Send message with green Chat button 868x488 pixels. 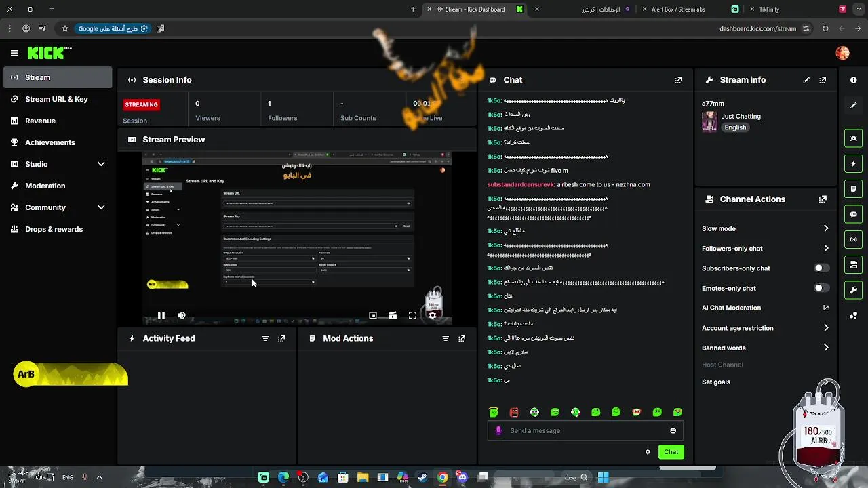[x=671, y=452]
